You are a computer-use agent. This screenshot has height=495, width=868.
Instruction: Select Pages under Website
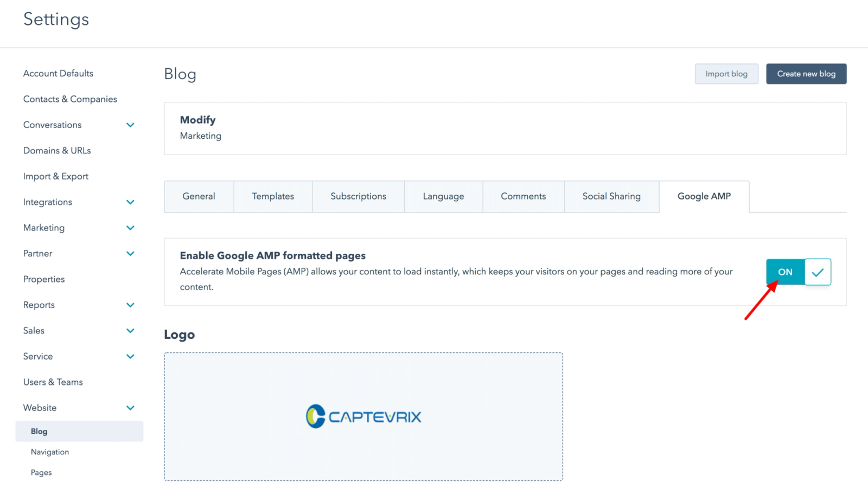click(x=41, y=473)
